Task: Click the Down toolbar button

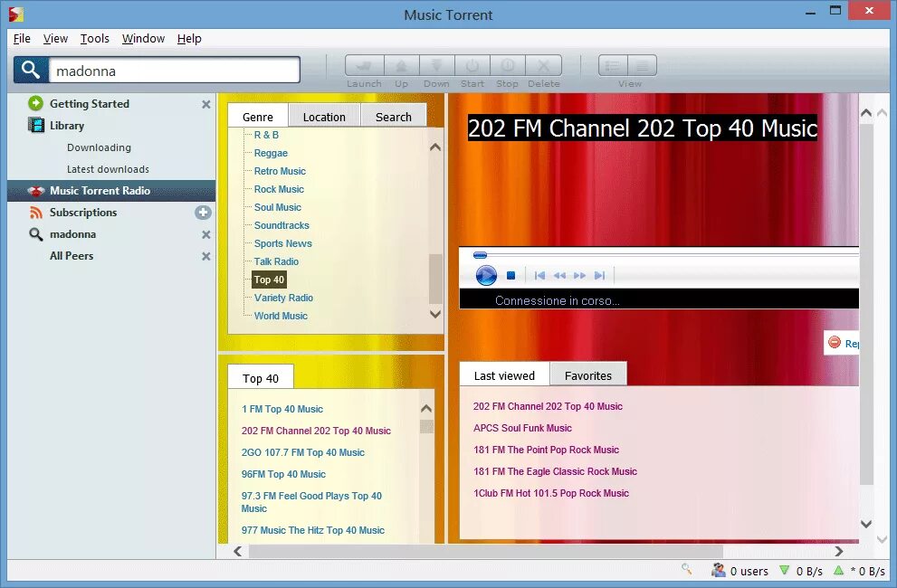Action: coord(436,65)
